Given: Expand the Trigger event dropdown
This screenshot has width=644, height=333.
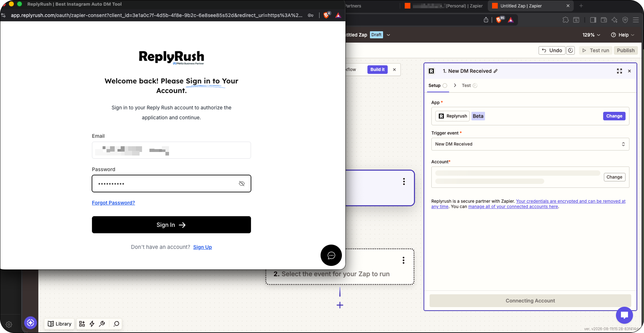Looking at the screenshot, I should click(x=530, y=144).
